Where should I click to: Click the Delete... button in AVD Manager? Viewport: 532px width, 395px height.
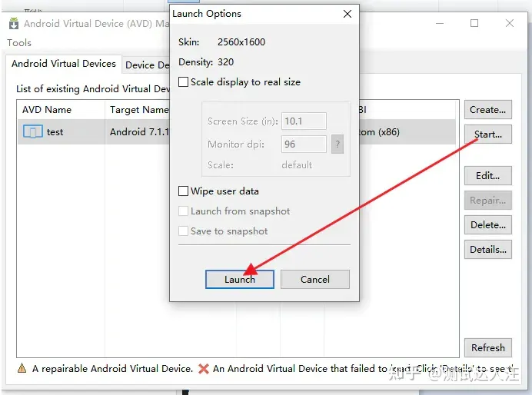pyautogui.click(x=488, y=225)
